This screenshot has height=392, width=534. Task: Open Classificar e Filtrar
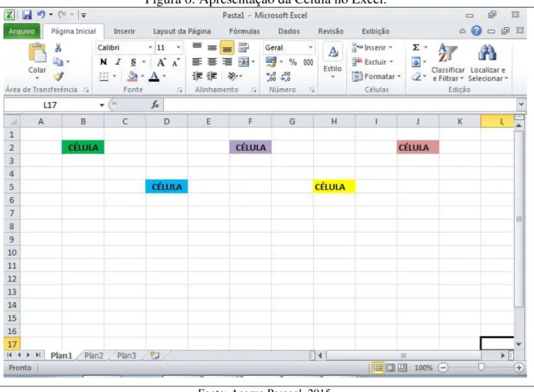(x=448, y=63)
